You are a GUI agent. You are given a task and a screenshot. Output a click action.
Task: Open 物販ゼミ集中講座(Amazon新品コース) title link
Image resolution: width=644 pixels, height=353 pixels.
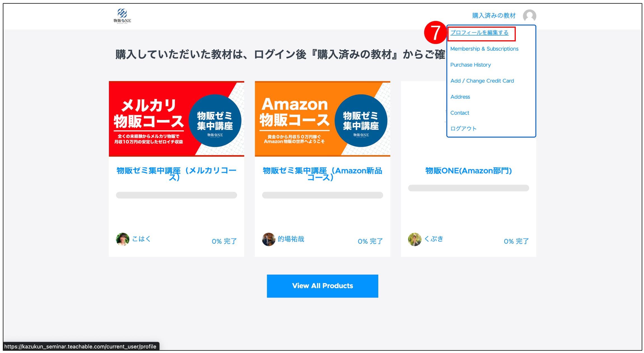pyautogui.click(x=322, y=174)
